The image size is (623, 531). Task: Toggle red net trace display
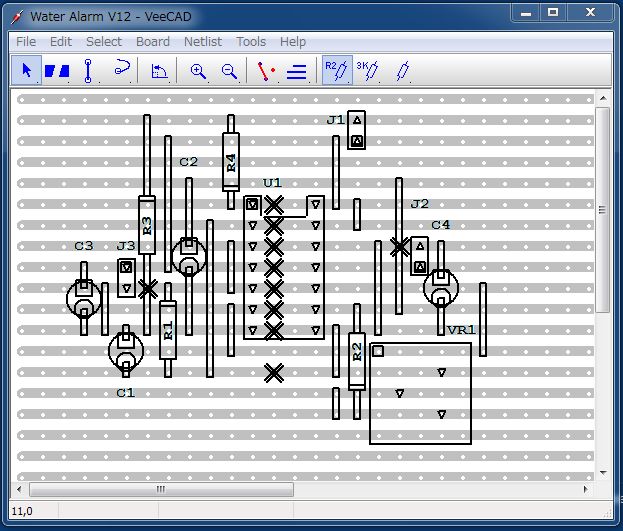coord(266,72)
